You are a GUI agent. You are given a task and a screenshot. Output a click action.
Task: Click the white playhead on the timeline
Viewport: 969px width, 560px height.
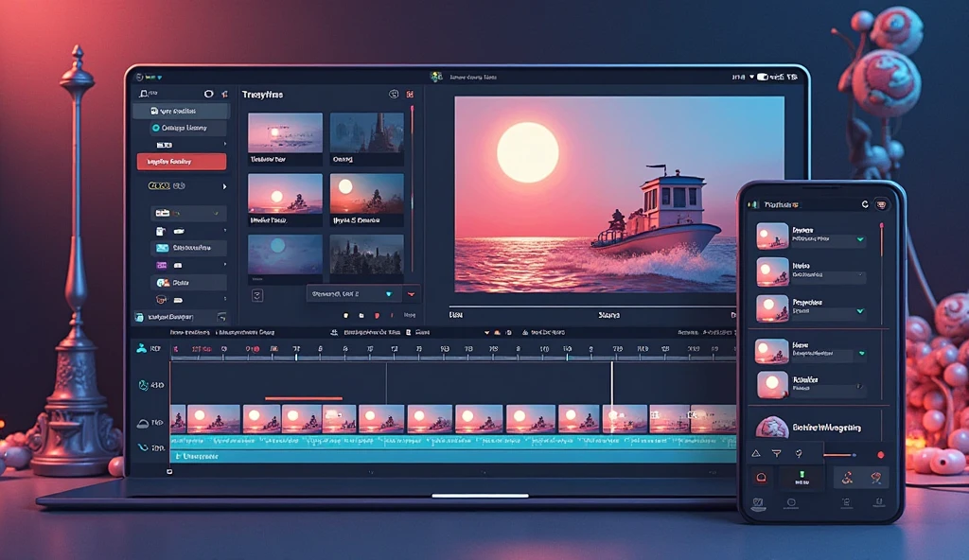612,396
